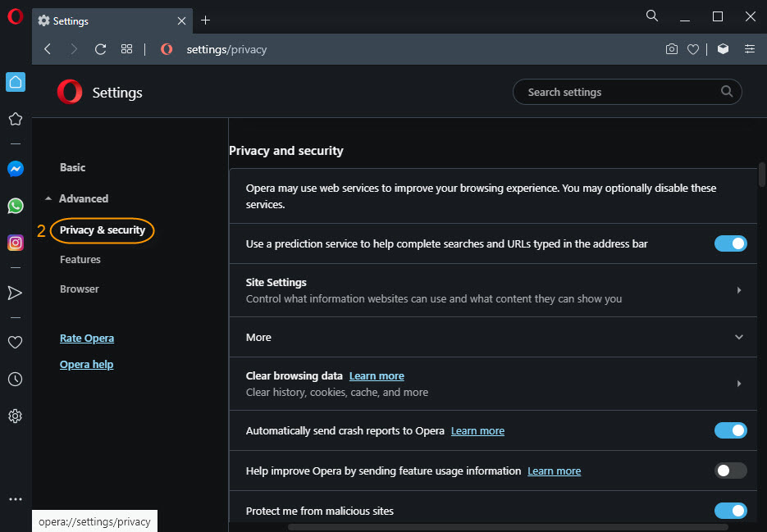Go back using the back arrow

tap(48, 49)
